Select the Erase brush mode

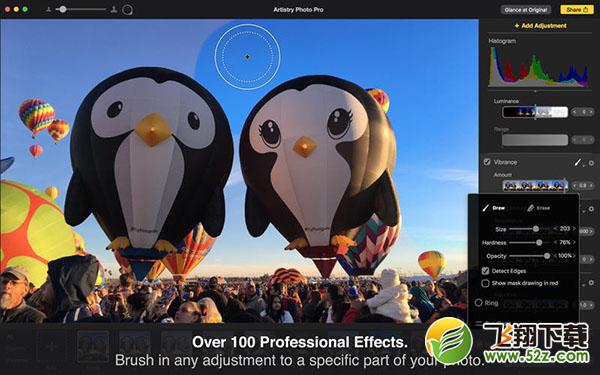[538, 208]
